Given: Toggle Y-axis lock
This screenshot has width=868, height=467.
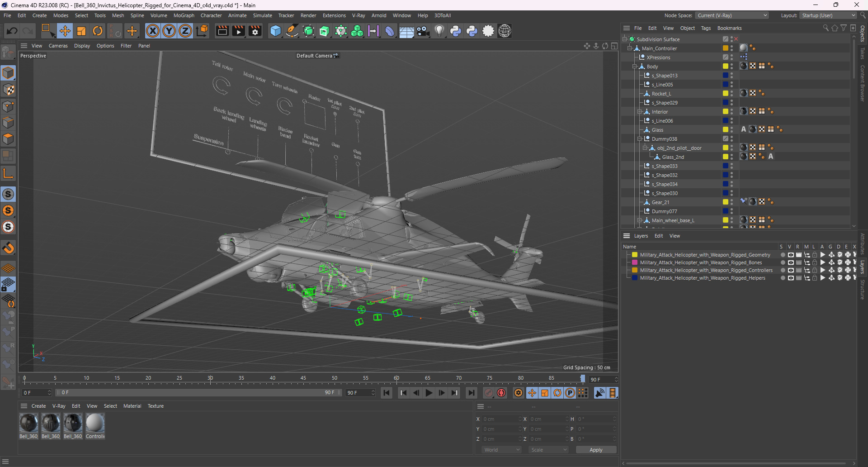Looking at the screenshot, I should point(169,31).
